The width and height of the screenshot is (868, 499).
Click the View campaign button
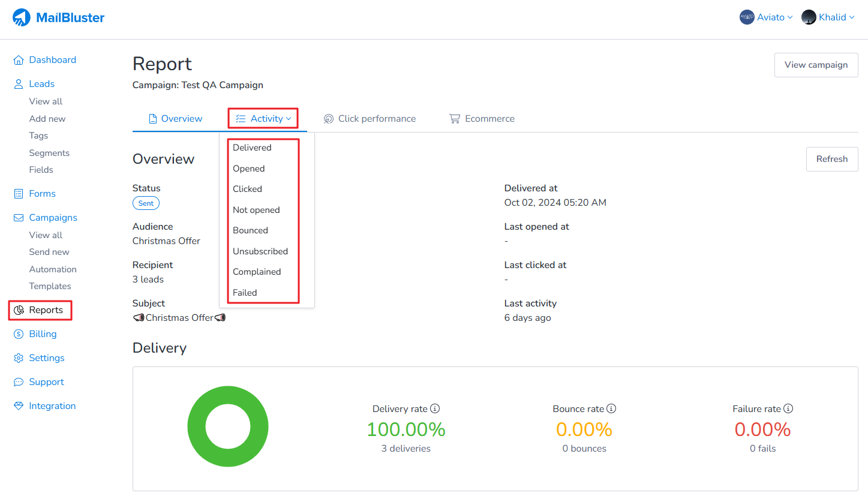pos(816,65)
